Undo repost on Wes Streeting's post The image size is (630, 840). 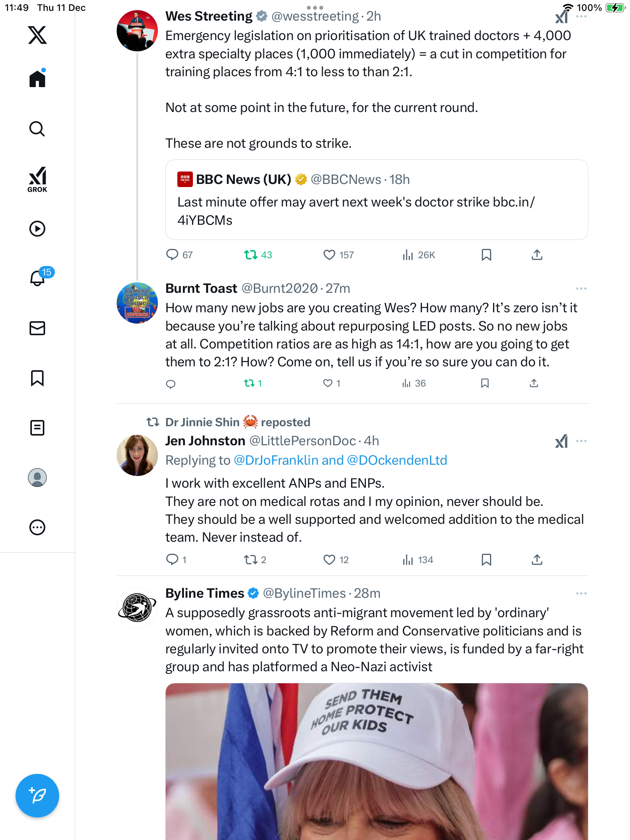tap(251, 255)
